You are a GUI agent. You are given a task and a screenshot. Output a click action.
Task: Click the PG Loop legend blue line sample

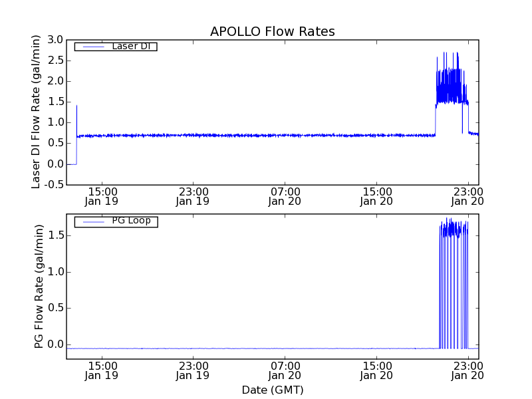click(x=94, y=222)
